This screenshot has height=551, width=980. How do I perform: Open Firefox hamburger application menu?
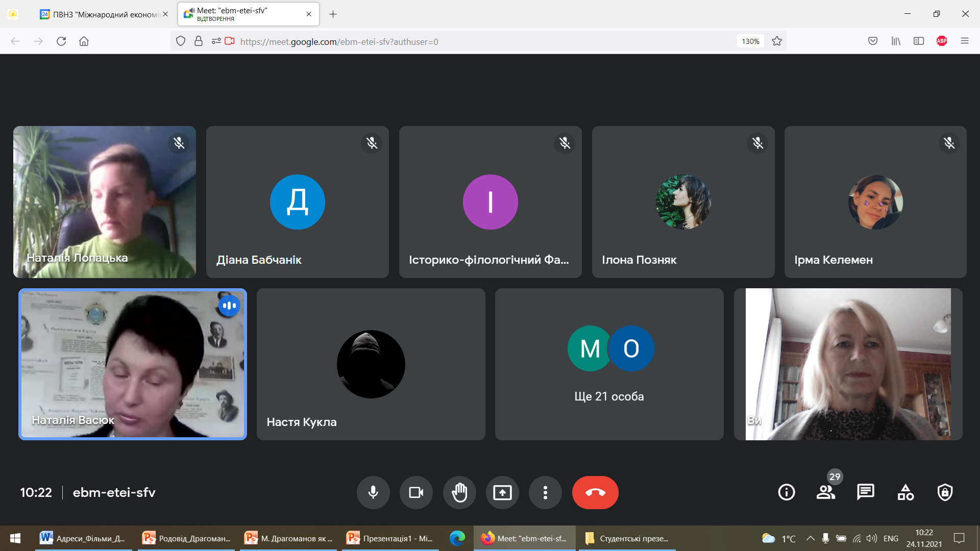(x=965, y=41)
